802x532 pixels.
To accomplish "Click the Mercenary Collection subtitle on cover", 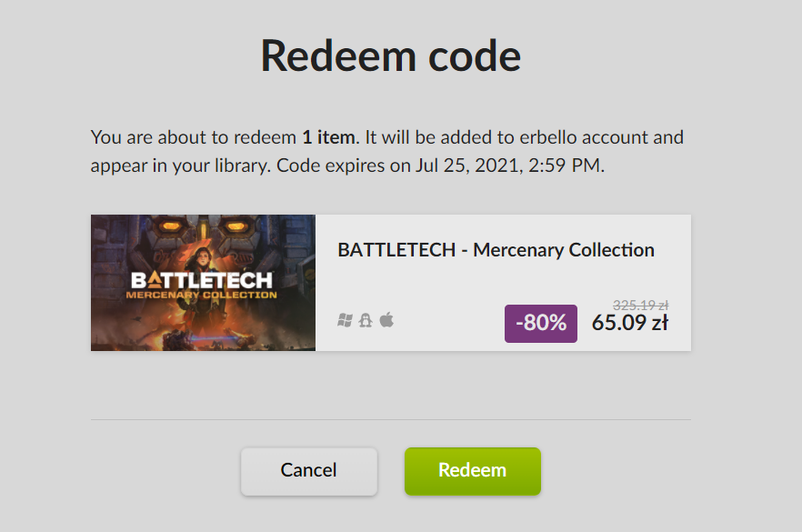I will [x=202, y=295].
